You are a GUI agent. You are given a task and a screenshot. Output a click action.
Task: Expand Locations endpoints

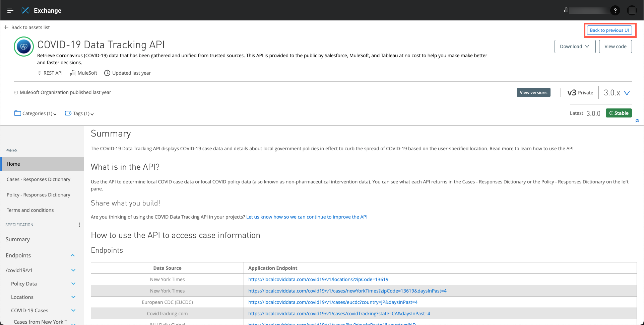point(73,297)
